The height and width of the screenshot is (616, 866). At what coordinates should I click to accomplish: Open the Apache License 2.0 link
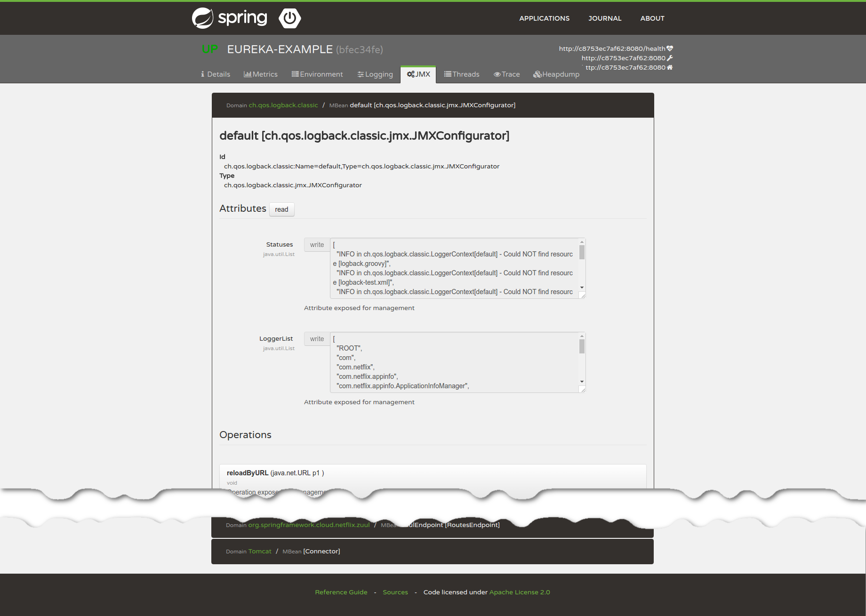[x=519, y=592]
